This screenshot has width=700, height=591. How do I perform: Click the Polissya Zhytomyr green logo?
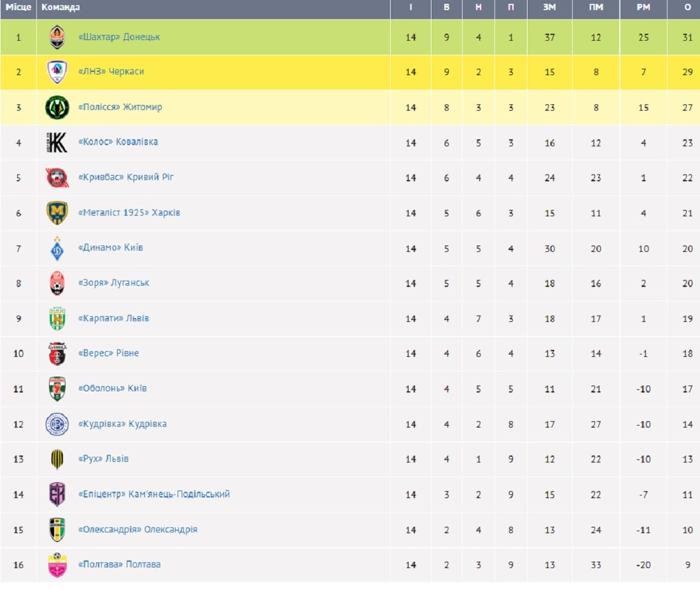pyautogui.click(x=57, y=108)
